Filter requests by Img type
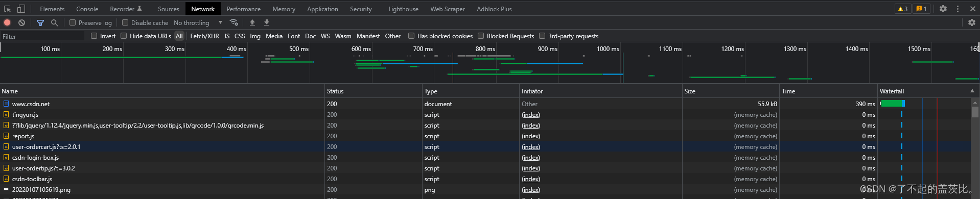980x199 pixels. (255, 36)
